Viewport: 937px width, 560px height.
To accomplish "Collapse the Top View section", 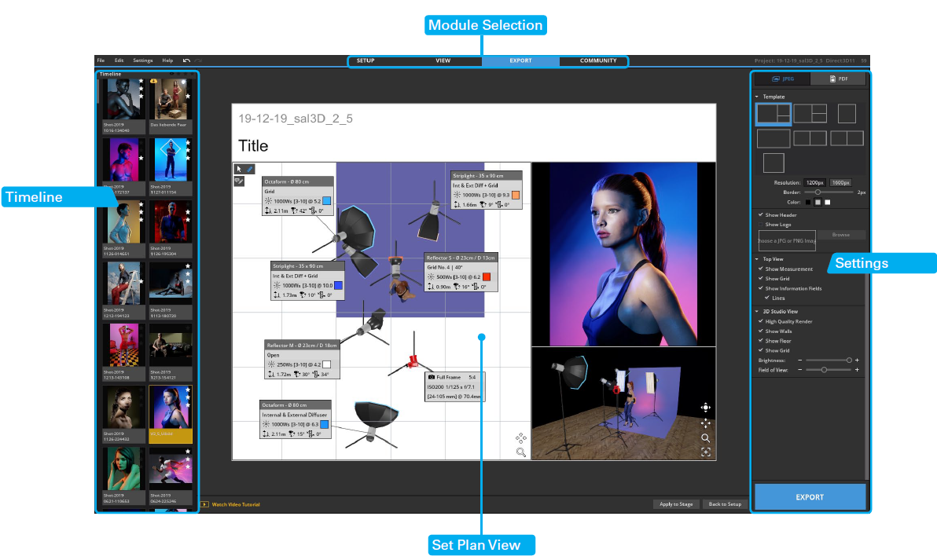I will click(757, 258).
